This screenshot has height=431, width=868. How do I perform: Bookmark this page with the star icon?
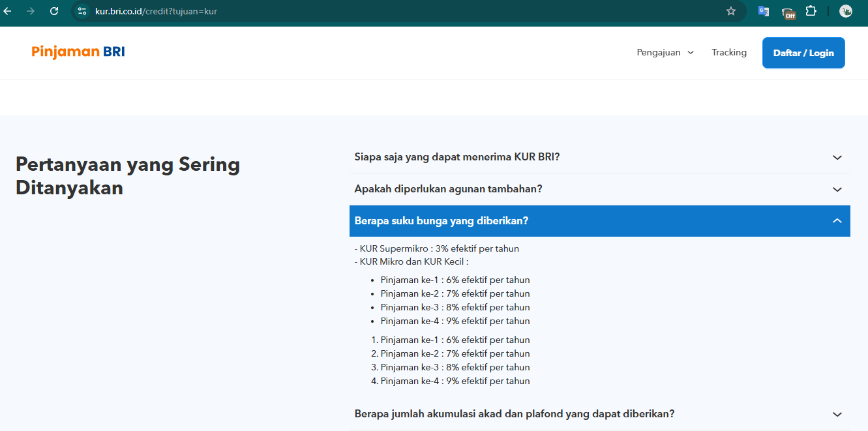click(730, 11)
